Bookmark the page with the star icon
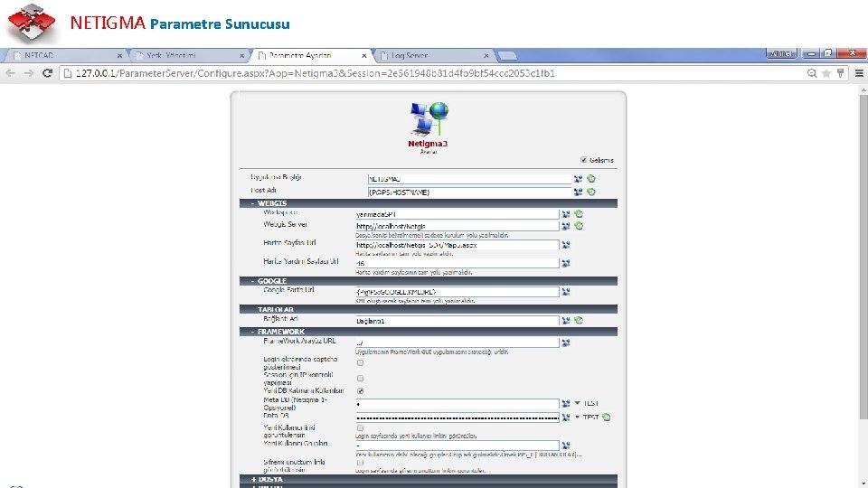Screen dimensions: 868x488 point(826,73)
